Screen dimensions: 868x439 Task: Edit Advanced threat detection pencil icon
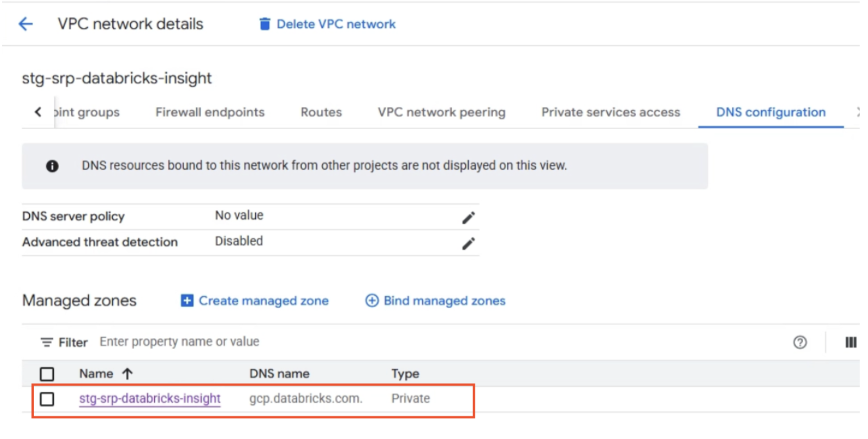tap(468, 243)
